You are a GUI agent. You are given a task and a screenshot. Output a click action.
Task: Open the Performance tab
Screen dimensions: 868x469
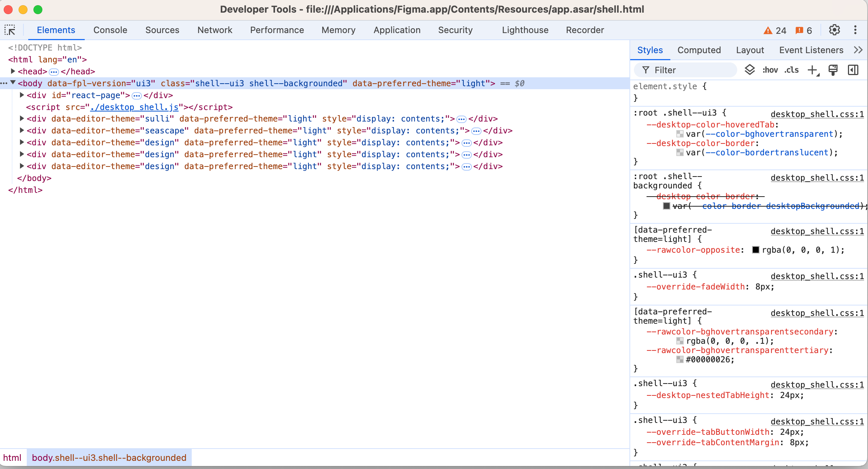(x=277, y=30)
